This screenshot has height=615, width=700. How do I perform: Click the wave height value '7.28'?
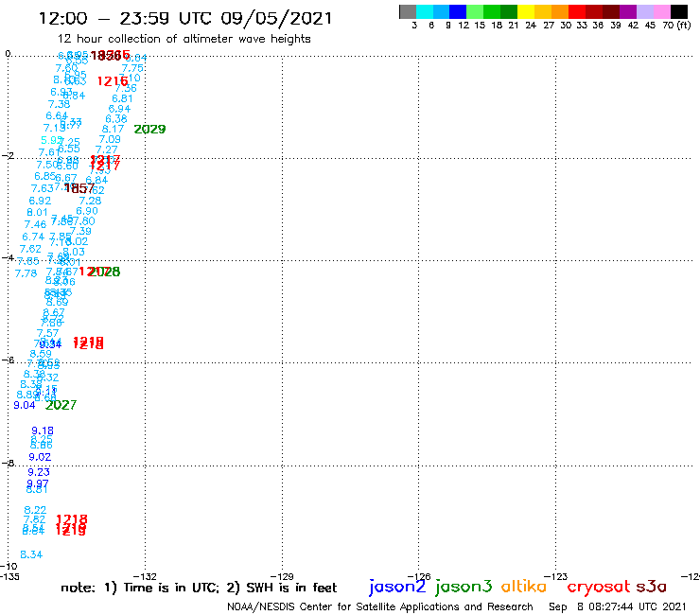[90, 201]
